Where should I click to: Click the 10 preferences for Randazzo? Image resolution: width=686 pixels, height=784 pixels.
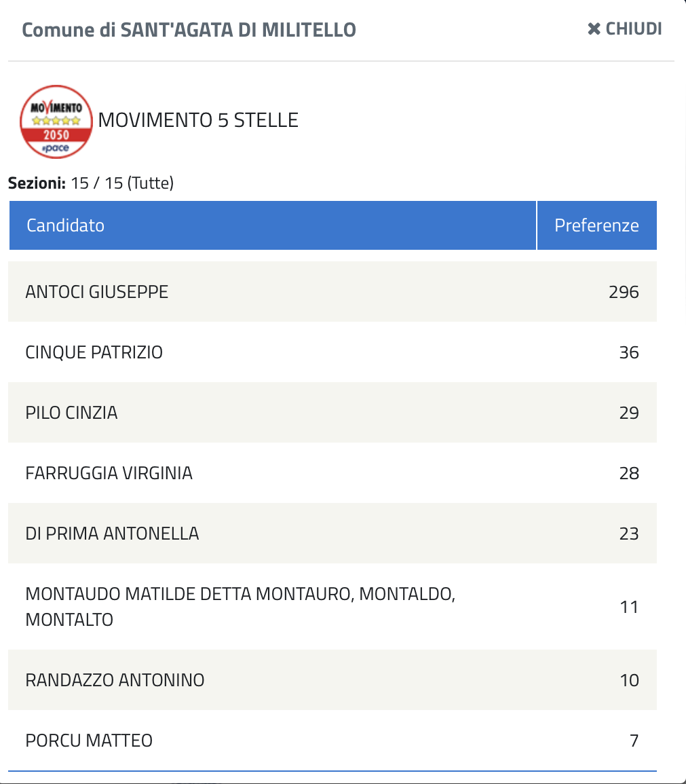[629, 680]
